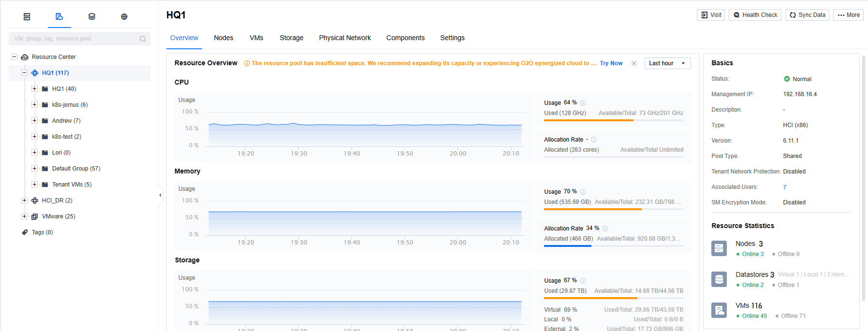Click the HCI_DR cluster icon
868x331 pixels.
[x=35, y=201]
